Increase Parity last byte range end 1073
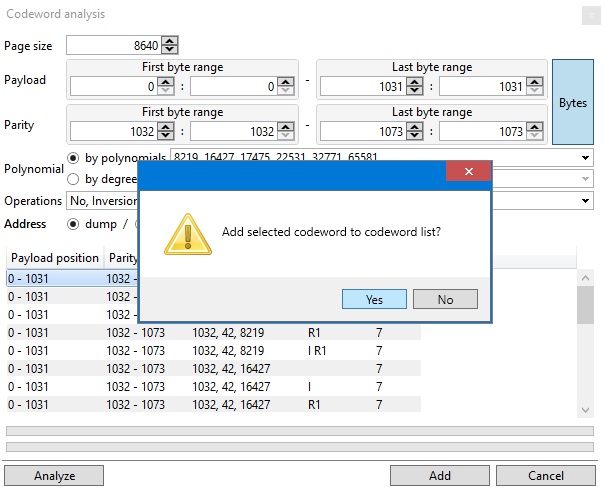 pyautogui.click(x=535, y=127)
